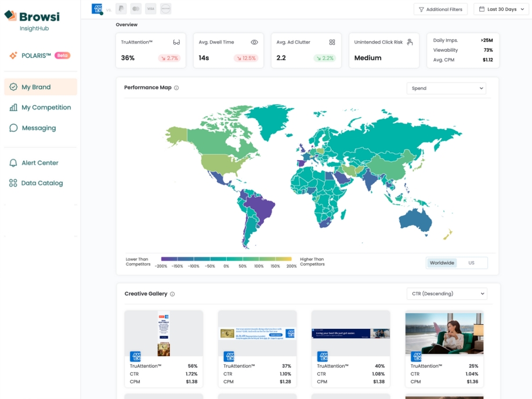This screenshot has height=399, width=532.
Task: Open the woman-on-sofa creative thumbnail
Action: [x=444, y=333]
